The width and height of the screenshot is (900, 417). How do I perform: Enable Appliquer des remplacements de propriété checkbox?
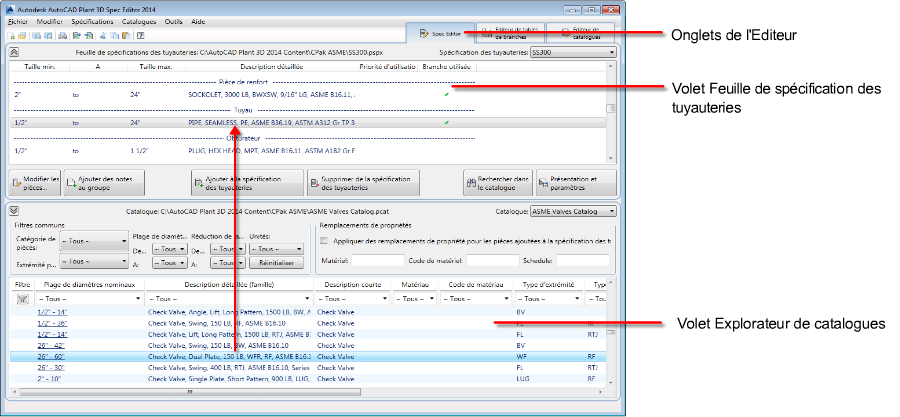coord(324,241)
